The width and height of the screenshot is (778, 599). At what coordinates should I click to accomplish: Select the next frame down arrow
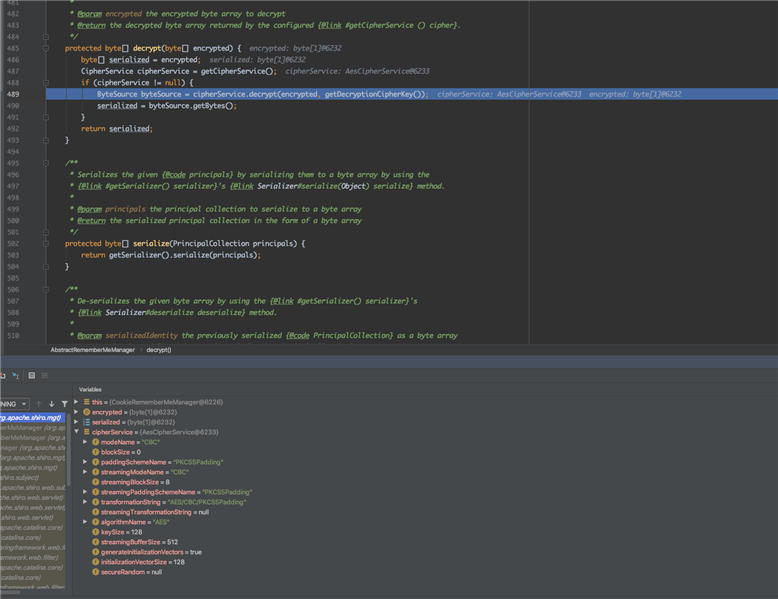coord(52,404)
